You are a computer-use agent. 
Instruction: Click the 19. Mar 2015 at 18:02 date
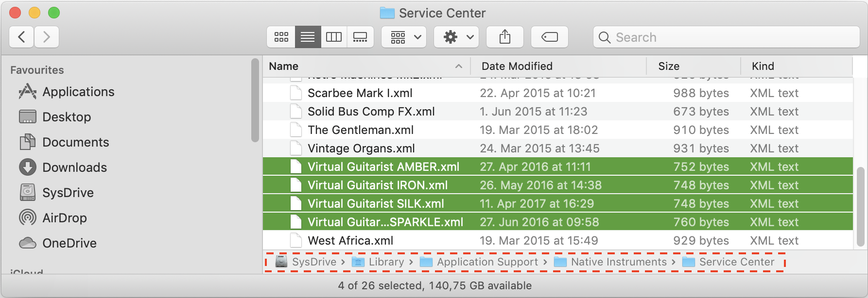pyautogui.click(x=539, y=130)
